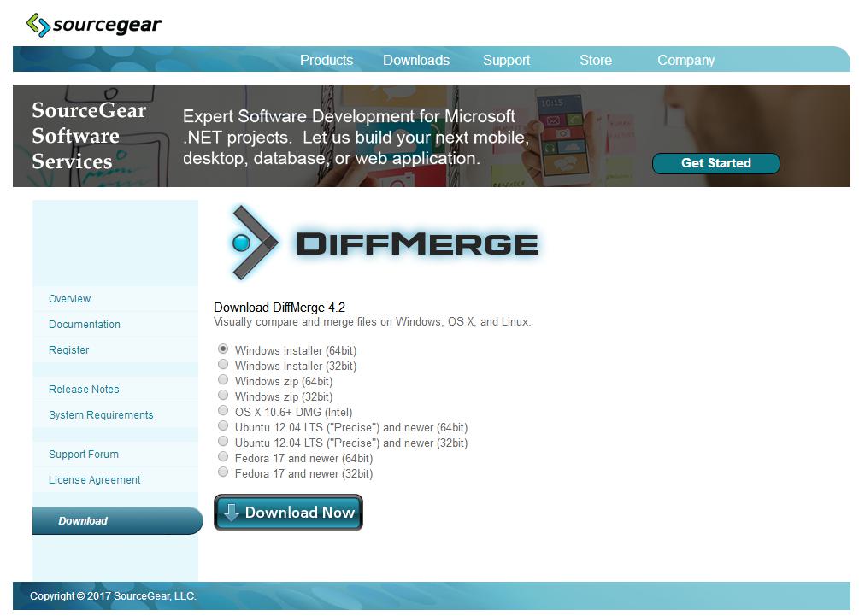The height and width of the screenshot is (616, 859).
Task: Click the Download DiffMerge 4.2 heading
Action: coord(279,308)
